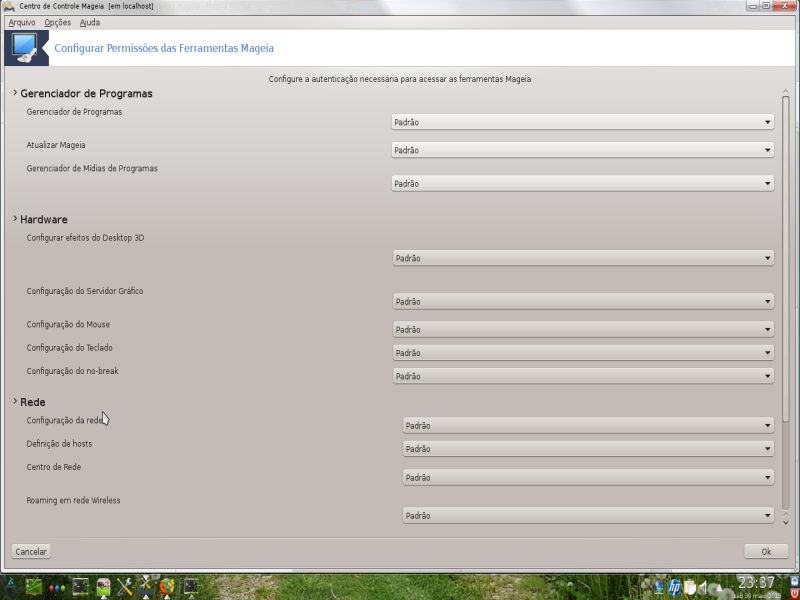This screenshot has height=600, width=800.
Task: Open Gerenciador de Mídias de Programas dropdown
Action: point(583,184)
